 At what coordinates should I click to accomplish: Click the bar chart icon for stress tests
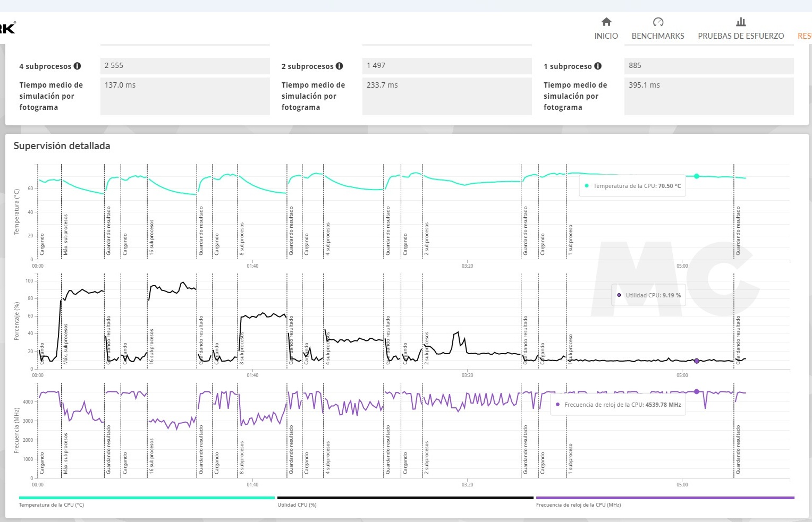(x=741, y=22)
